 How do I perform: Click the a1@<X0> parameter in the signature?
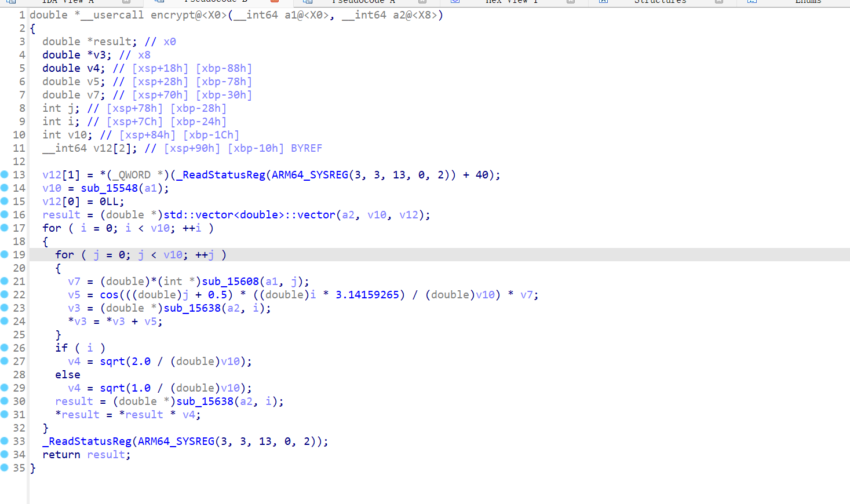(x=307, y=15)
